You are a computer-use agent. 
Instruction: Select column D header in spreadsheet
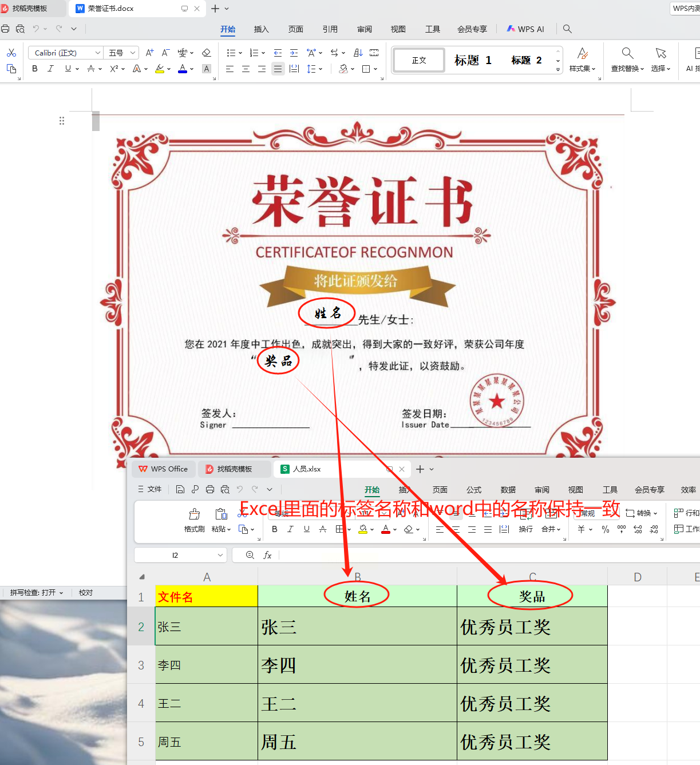[x=637, y=577]
